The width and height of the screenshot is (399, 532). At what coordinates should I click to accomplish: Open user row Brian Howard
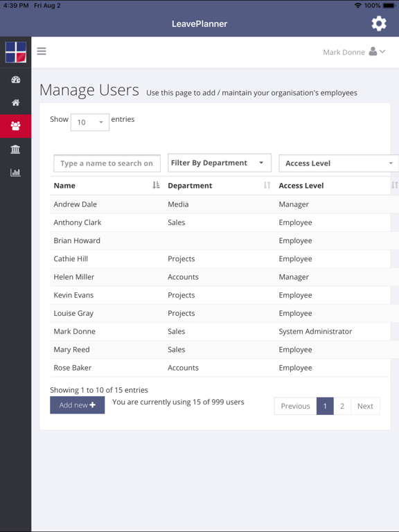click(x=224, y=240)
